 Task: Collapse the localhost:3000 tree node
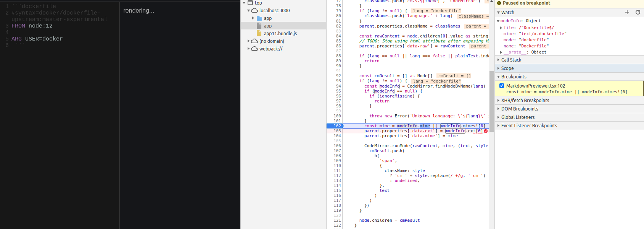[x=249, y=11]
